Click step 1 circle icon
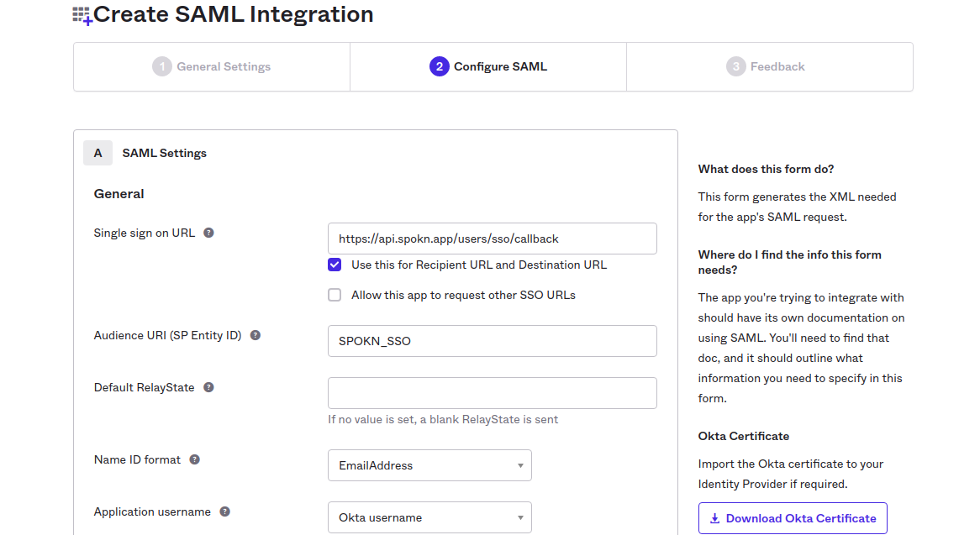 coord(162,66)
